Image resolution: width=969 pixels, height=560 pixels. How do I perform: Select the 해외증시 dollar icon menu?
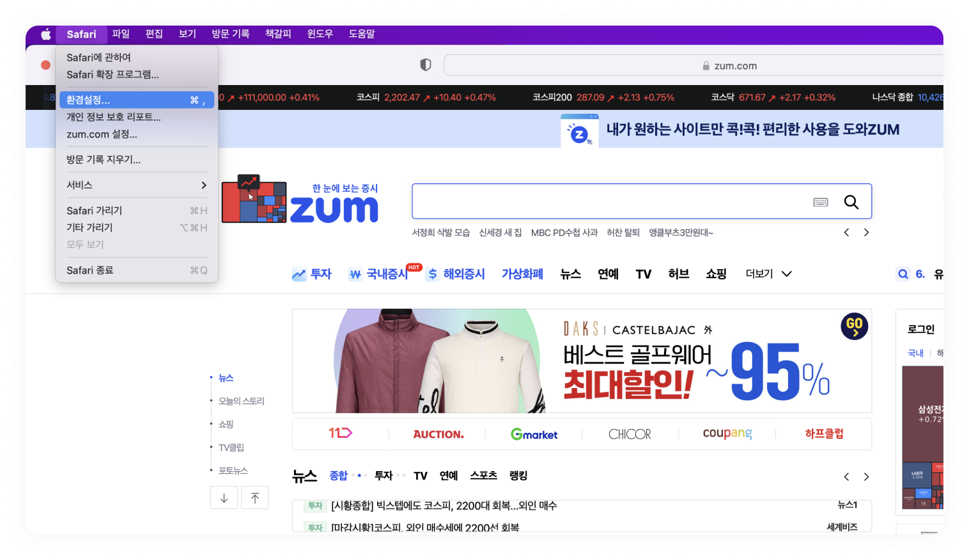tap(433, 274)
